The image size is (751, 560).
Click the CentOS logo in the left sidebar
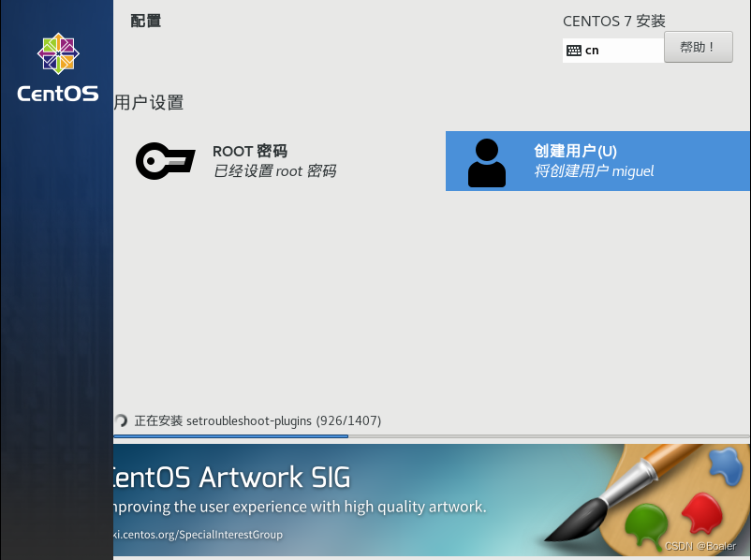(58, 53)
